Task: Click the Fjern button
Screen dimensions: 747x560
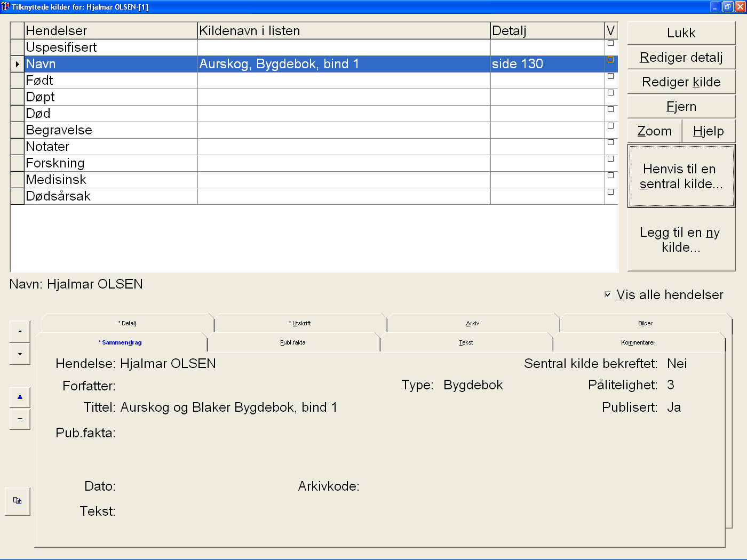Action: 681,107
